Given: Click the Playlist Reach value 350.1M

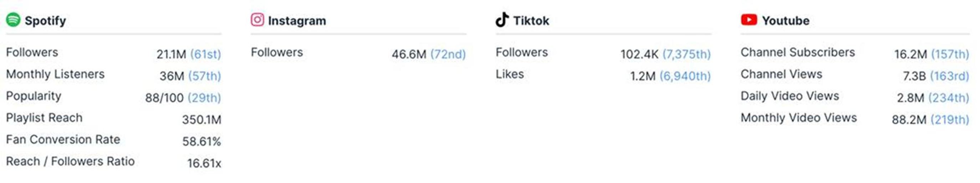Looking at the screenshot, I should (201, 120).
